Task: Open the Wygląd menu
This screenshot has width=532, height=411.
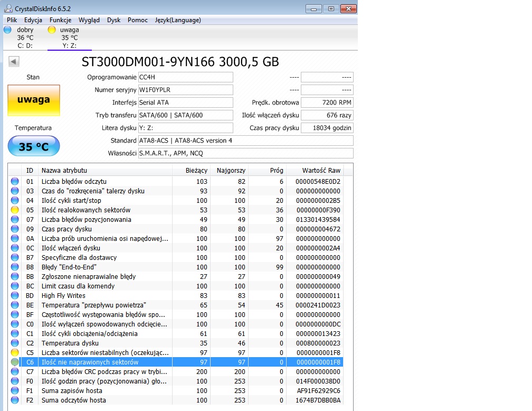Action: (x=89, y=20)
